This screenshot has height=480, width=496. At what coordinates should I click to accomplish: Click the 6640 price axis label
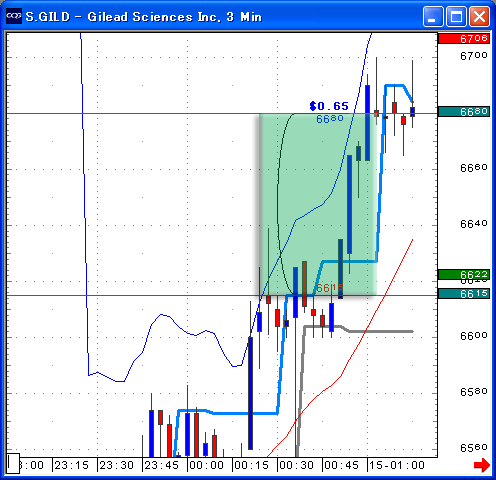[x=474, y=224]
